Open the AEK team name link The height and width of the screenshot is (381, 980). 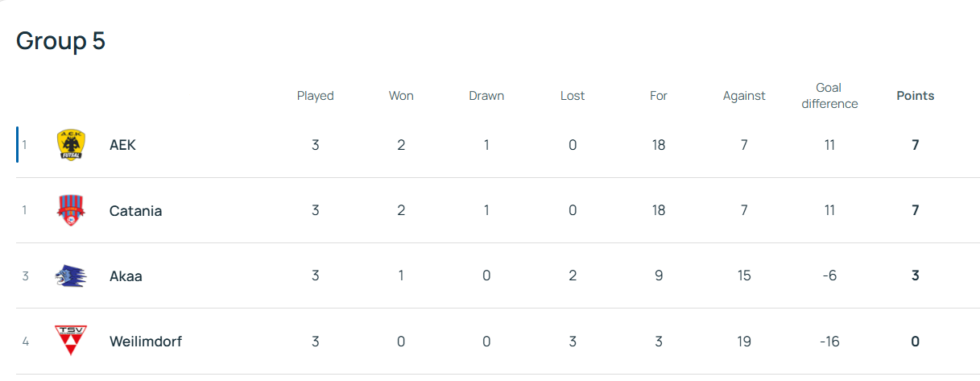[122, 145]
